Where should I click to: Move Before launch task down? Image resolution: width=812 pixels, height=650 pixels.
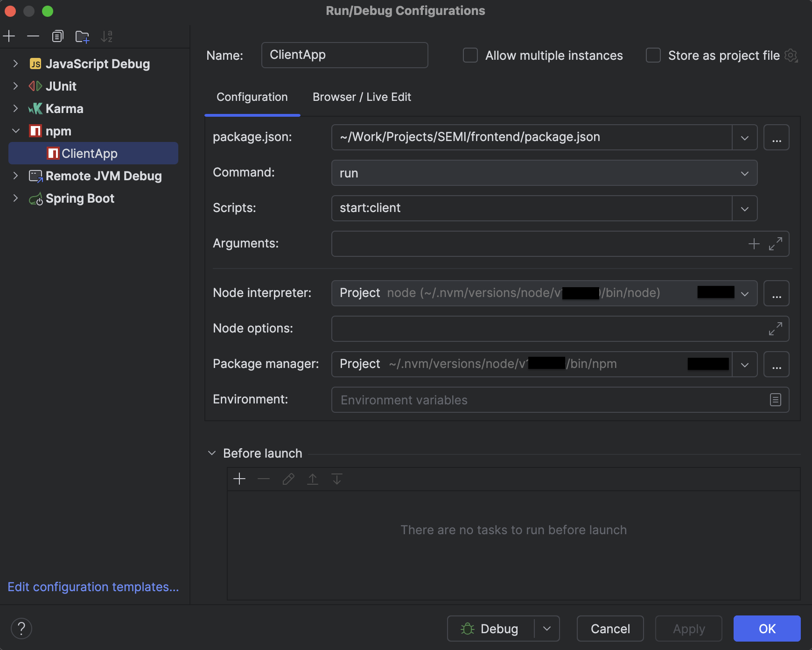coord(337,479)
